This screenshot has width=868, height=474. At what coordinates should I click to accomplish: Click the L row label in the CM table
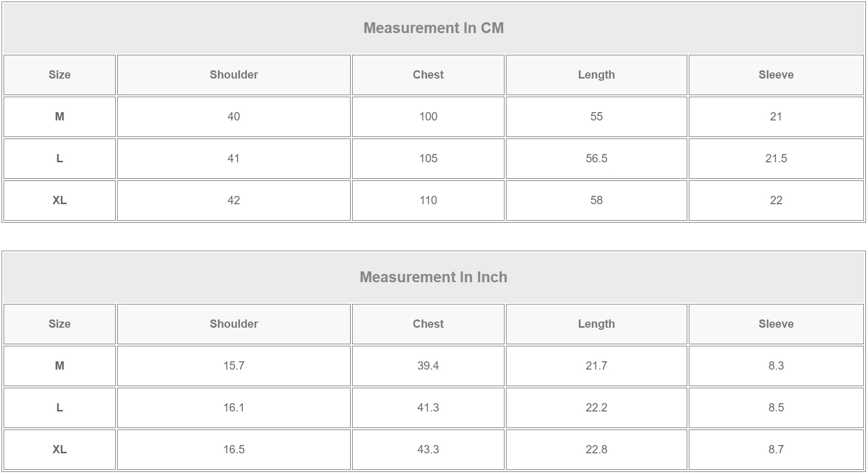point(59,159)
